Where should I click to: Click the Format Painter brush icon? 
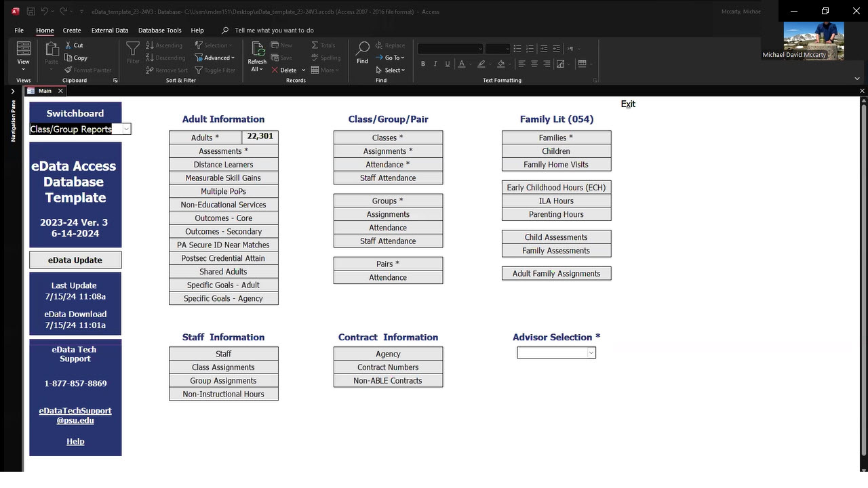pos(68,70)
